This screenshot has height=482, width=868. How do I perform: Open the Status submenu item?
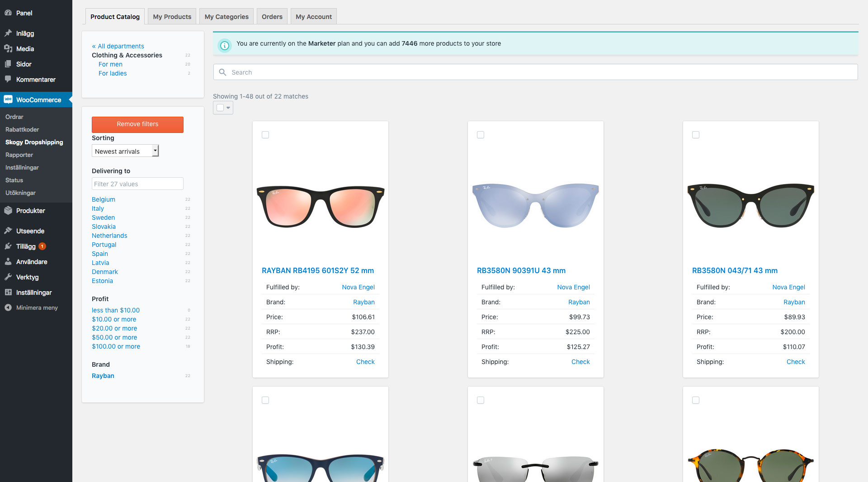(14, 180)
